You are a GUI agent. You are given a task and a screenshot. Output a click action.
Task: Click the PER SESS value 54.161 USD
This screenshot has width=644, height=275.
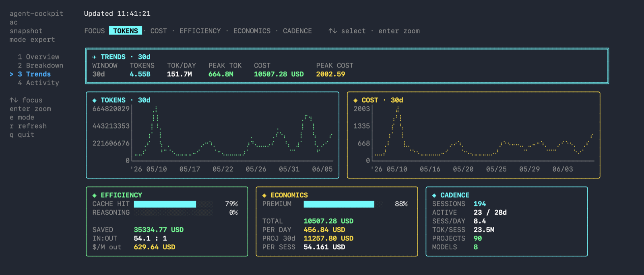point(324,247)
